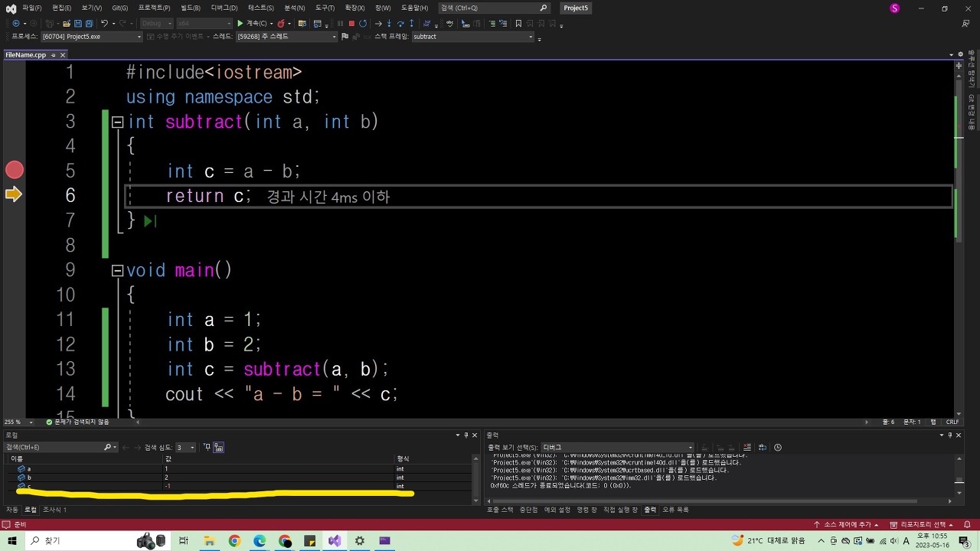Screen dimensions: 980x551
Task: Click the Show Next Statement arrow icon
Action: tap(377, 23)
